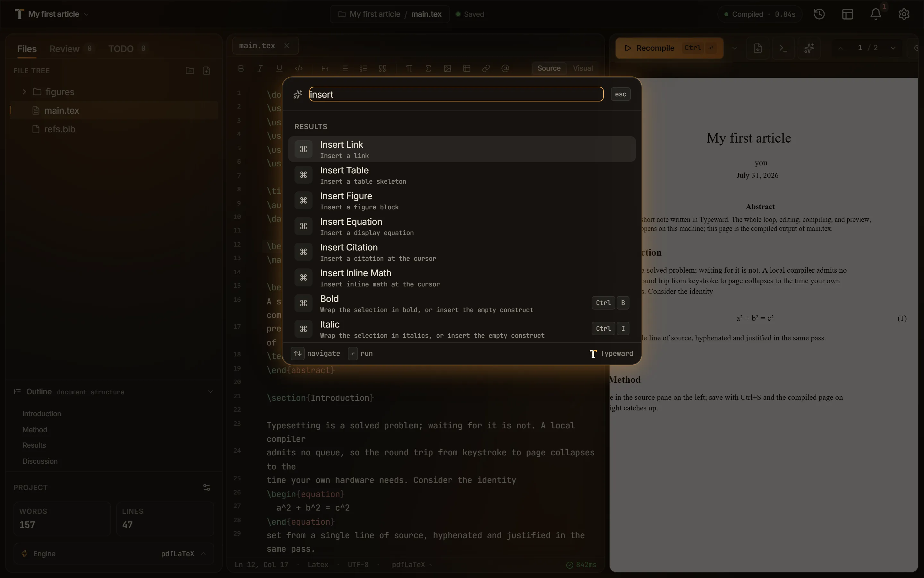Viewport: 924px width, 578px height.
Task: Switch editor to Source mode
Action: (x=549, y=68)
